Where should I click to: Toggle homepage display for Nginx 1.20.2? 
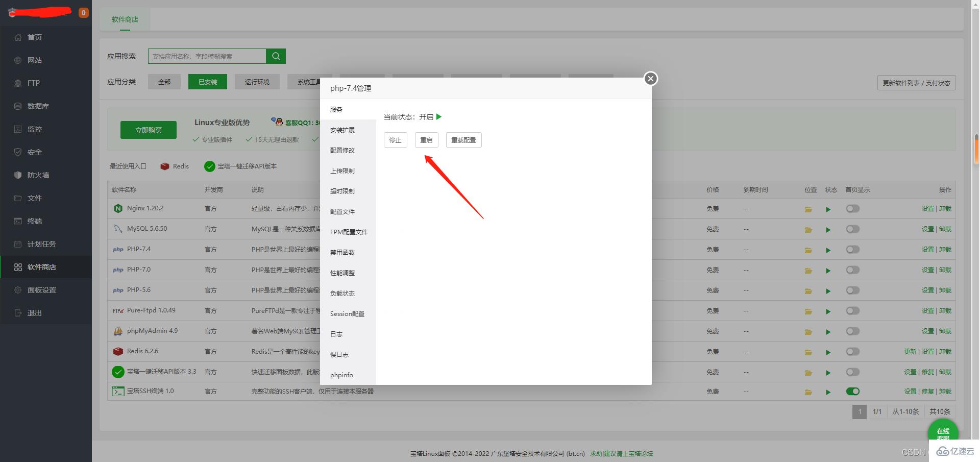[x=852, y=208]
